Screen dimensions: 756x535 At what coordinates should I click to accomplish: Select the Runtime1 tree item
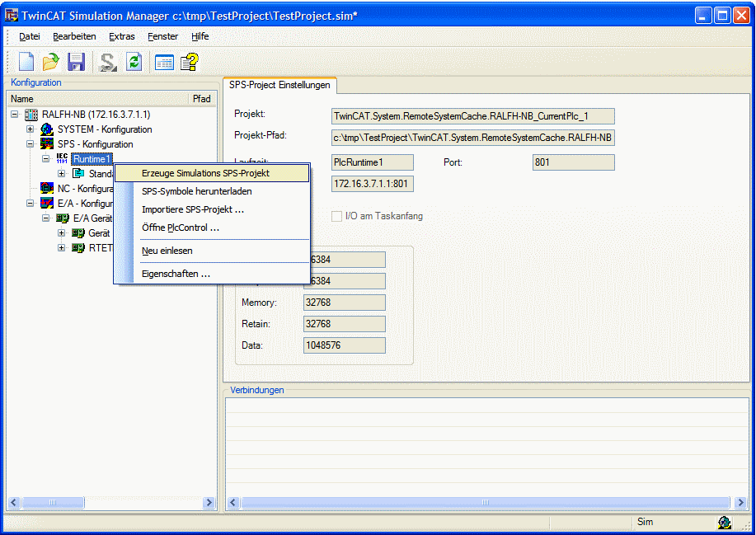coord(92,158)
